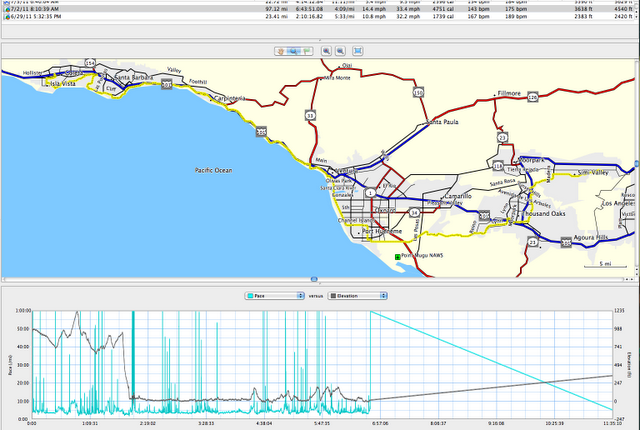Click the Santa Barbara label on map
Viewport: 640px width, 430px height.
133,77
